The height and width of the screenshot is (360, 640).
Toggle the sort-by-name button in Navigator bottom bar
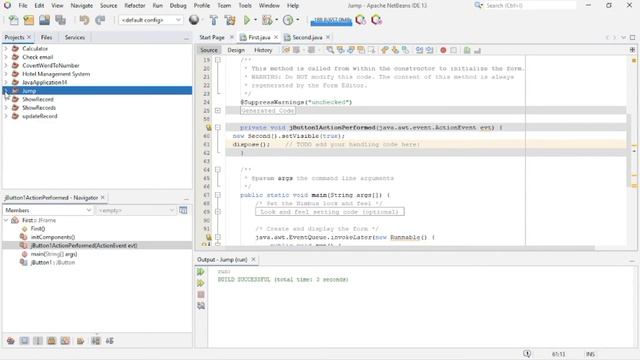pos(109,341)
